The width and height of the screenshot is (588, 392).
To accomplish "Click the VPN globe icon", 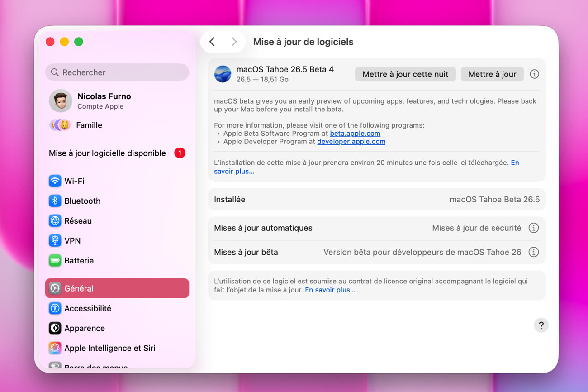I will (55, 241).
